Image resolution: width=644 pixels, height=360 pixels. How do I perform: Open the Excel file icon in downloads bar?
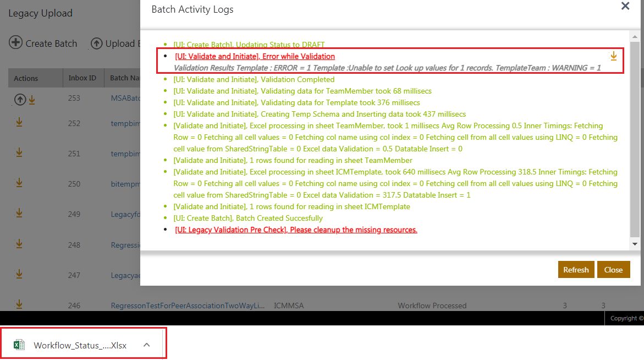20,345
